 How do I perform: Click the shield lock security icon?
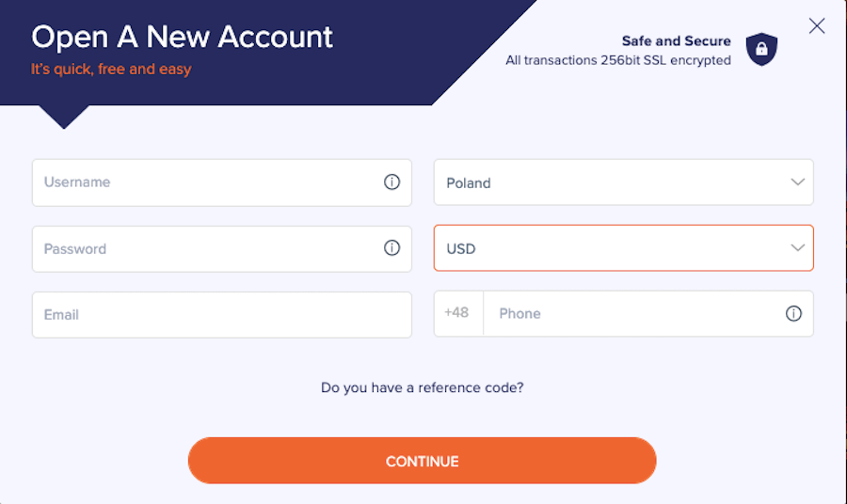(761, 49)
